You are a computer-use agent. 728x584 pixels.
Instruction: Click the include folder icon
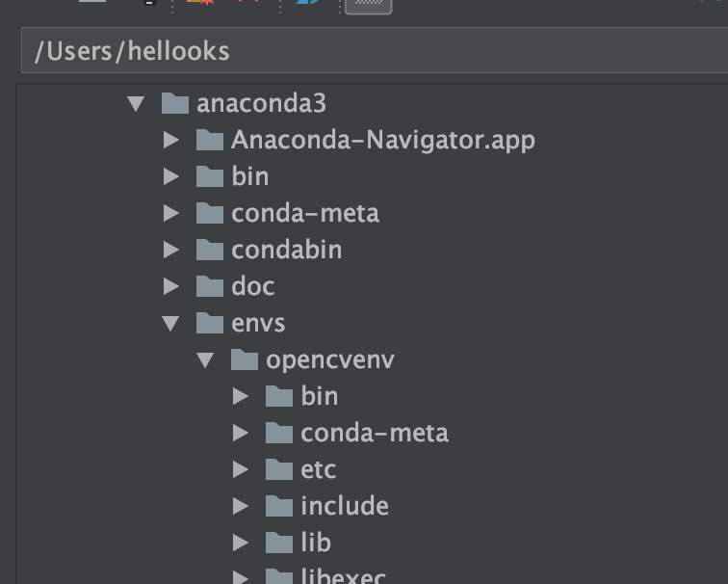(x=279, y=506)
